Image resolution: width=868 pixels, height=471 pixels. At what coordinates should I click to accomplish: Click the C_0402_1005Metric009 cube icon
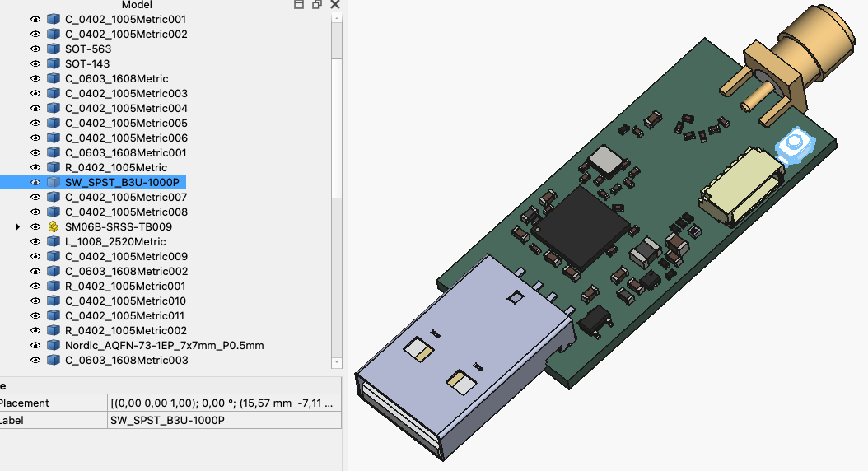(54, 256)
